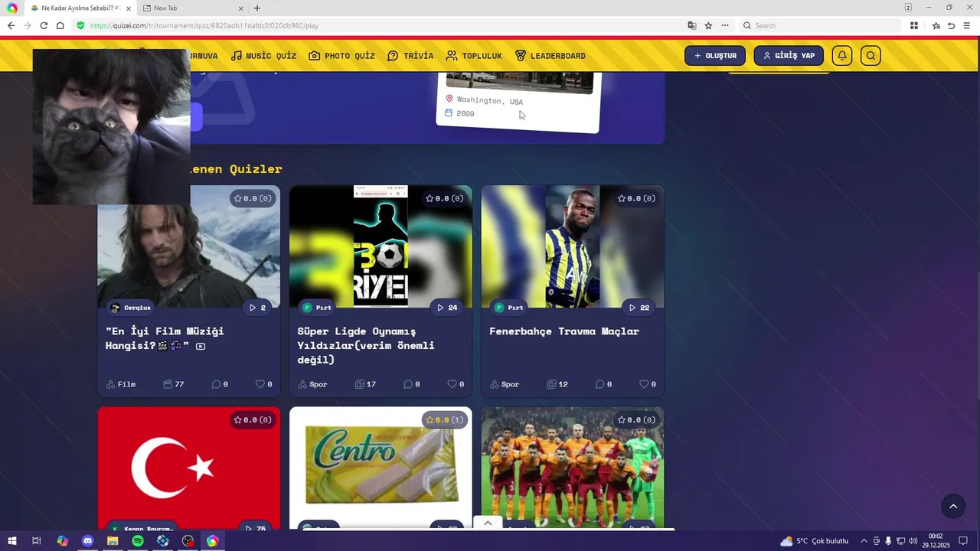Open address bar three-dots more options
This screenshot has width=980, height=551.
(725, 25)
